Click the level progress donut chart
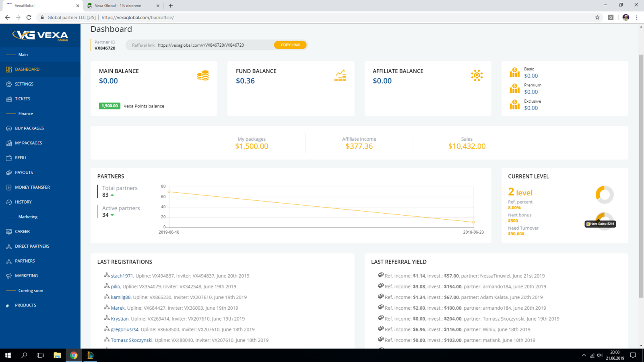The height and width of the screenshot is (362, 644). pos(605,195)
